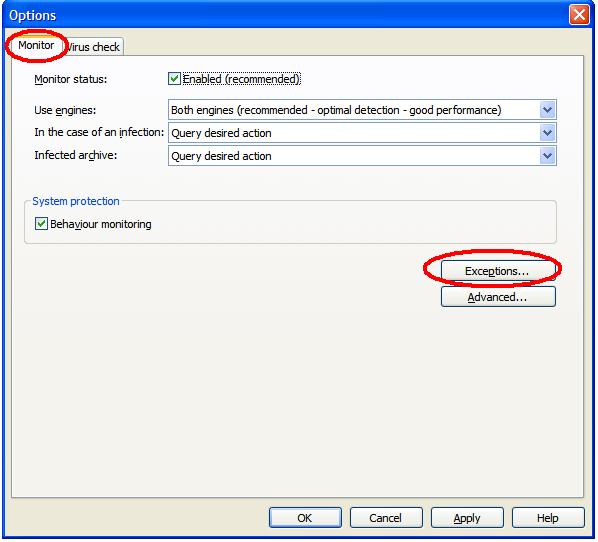
Task: Confirm the settings with OK
Action: coord(305,518)
